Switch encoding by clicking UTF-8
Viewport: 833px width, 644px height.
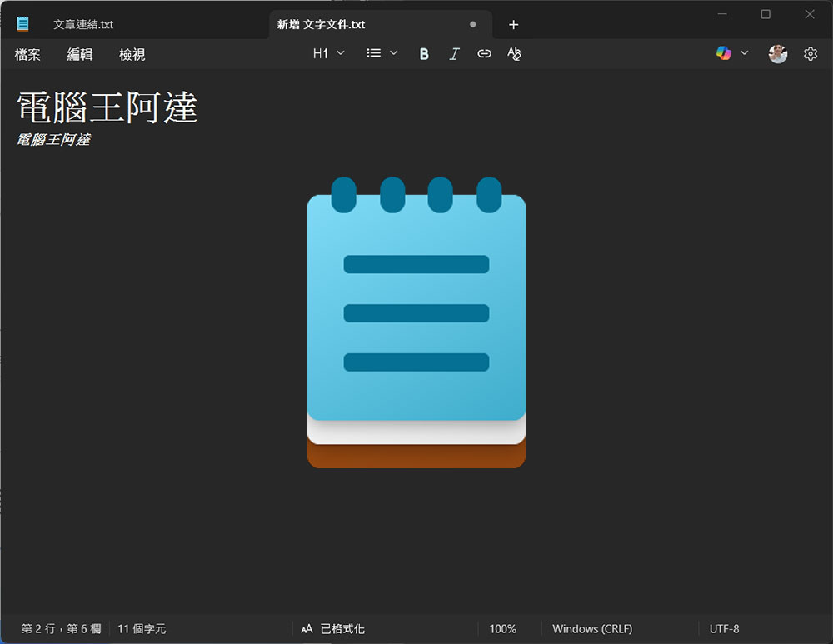[x=724, y=629]
